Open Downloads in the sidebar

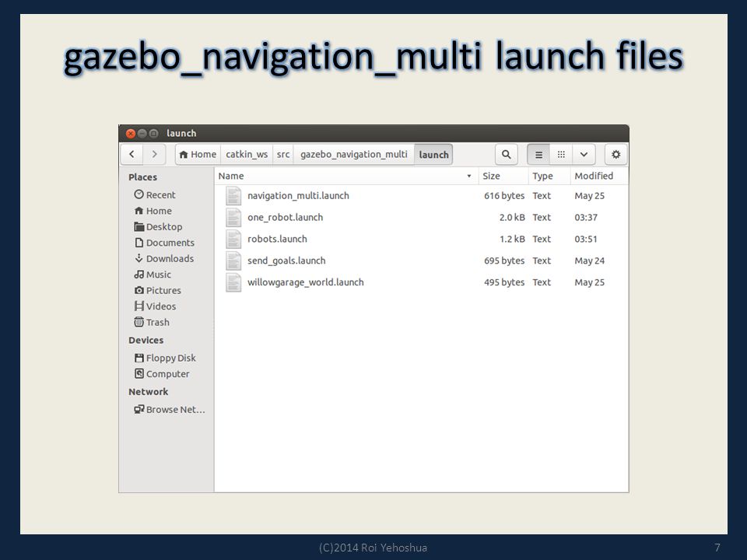point(164,258)
